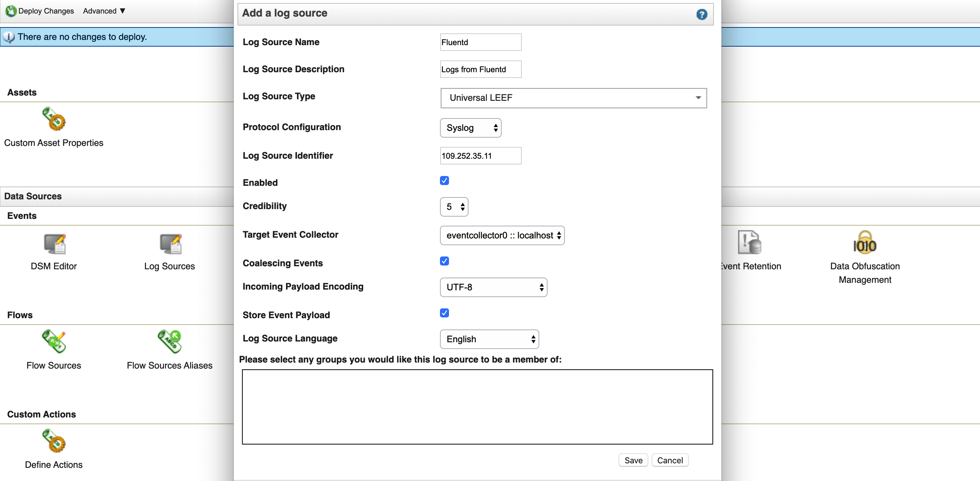980x481 pixels.
Task: Change Protocol Configuration from Syslog
Action: (470, 128)
